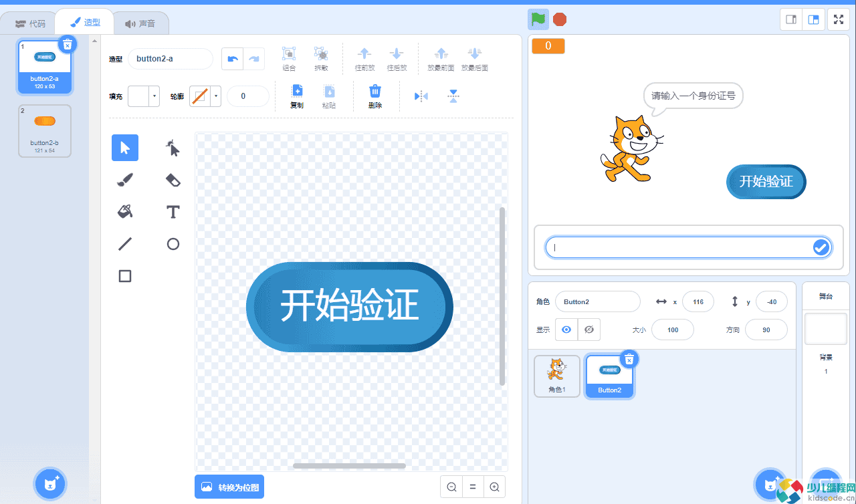The image size is (856, 504).
Task: Select the Circle tool
Action: (x=173, y=244)
